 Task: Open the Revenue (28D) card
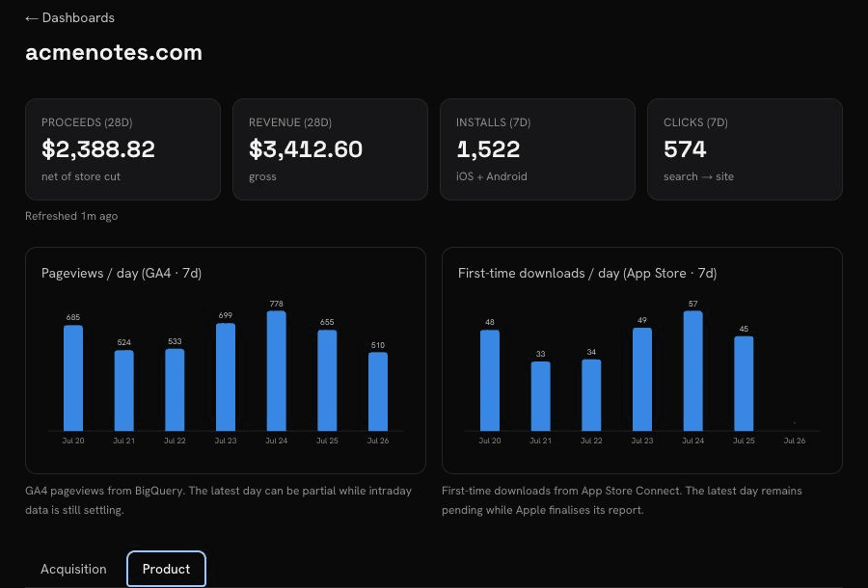[x=330, y=149]
